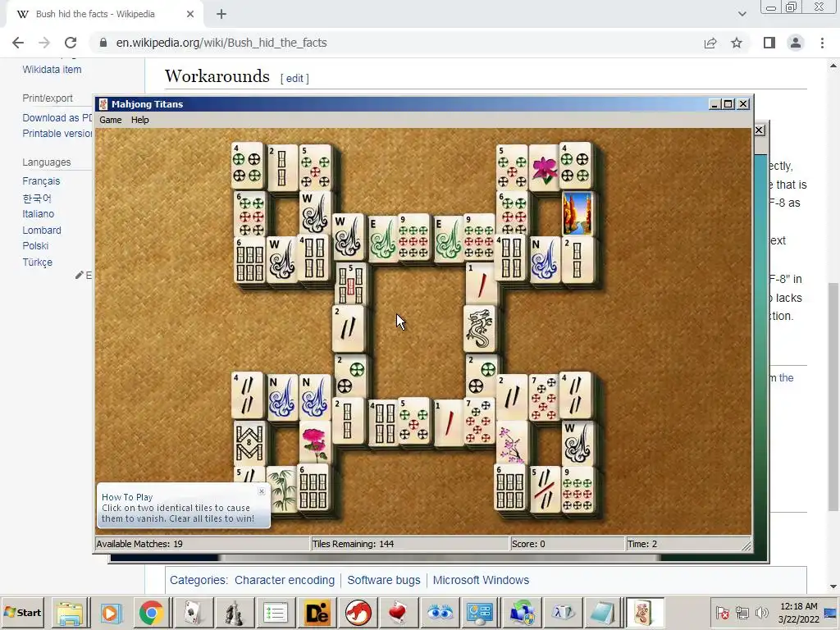This screenshot has width=840, height=630.
Task: Open the googly eyes taskbar app
Action: click(x=441, y=613)
